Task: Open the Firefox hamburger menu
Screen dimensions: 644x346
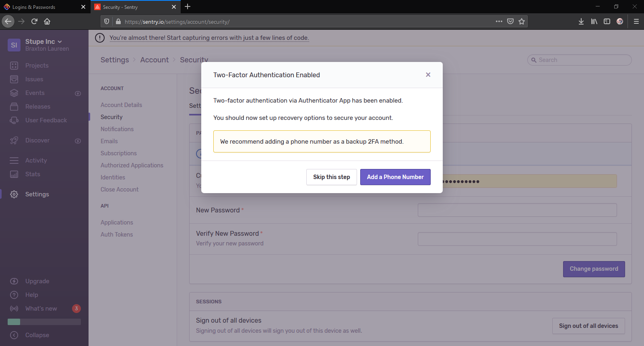Action: [636, 21]
